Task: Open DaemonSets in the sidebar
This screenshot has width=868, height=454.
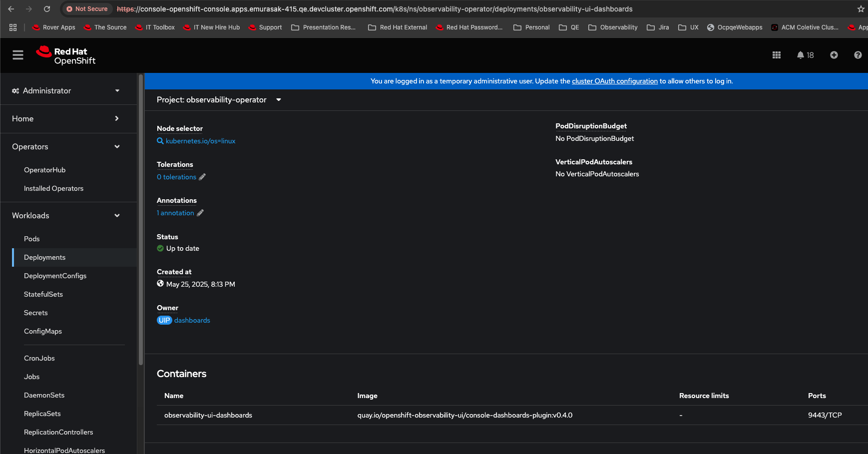Action: click(x=44, y=395)
